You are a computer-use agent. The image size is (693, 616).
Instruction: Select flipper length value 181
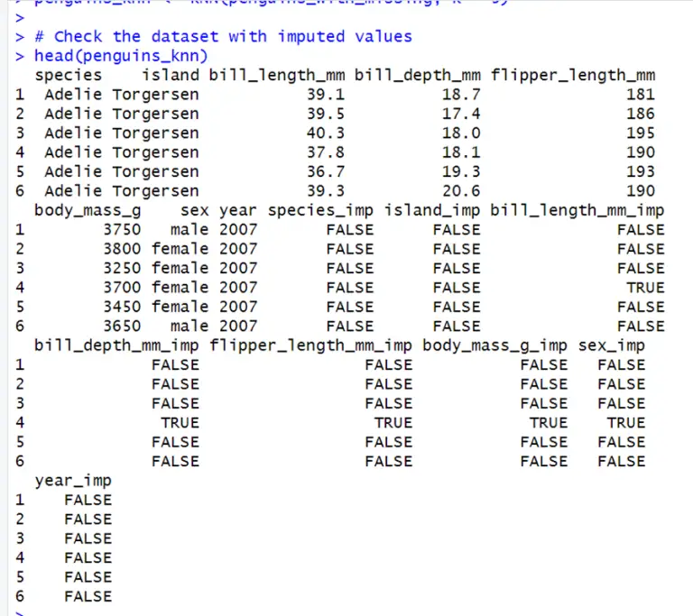click(x=641, y=94)
